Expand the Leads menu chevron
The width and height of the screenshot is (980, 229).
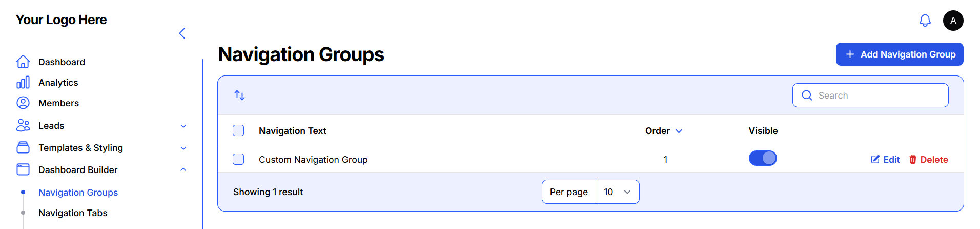[183, 126]
